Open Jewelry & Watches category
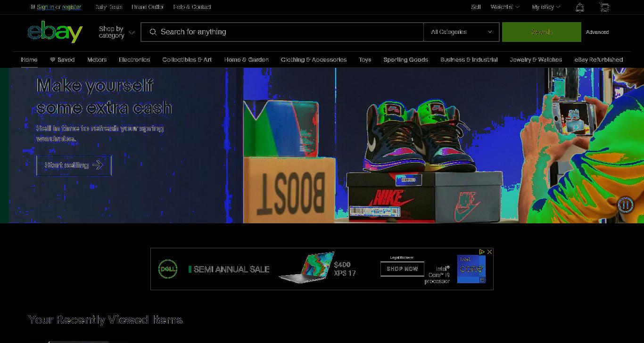The width and height of the screenshot is (644, 343). pos(536,60)
